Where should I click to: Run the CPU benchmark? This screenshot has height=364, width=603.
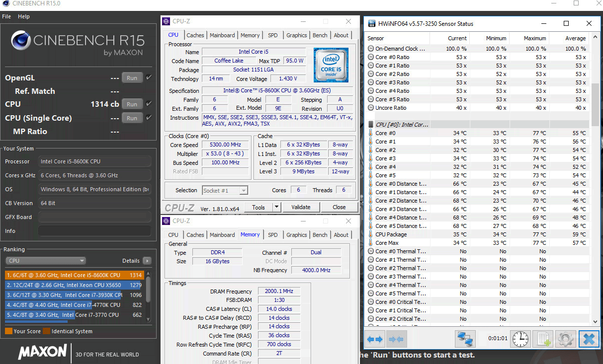tap(132, 104)
